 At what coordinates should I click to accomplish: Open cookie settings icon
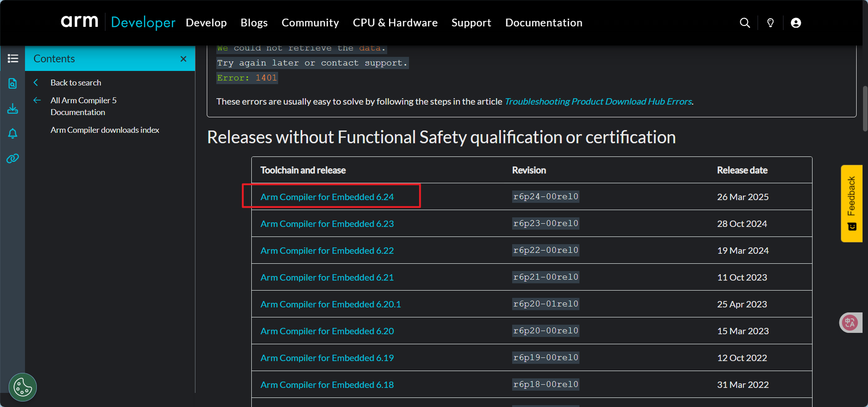(23, 387)
